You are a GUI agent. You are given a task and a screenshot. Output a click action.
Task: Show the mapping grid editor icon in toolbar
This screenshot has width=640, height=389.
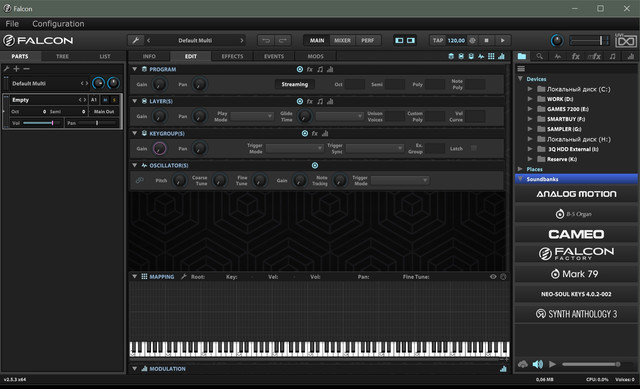[491, 56]
